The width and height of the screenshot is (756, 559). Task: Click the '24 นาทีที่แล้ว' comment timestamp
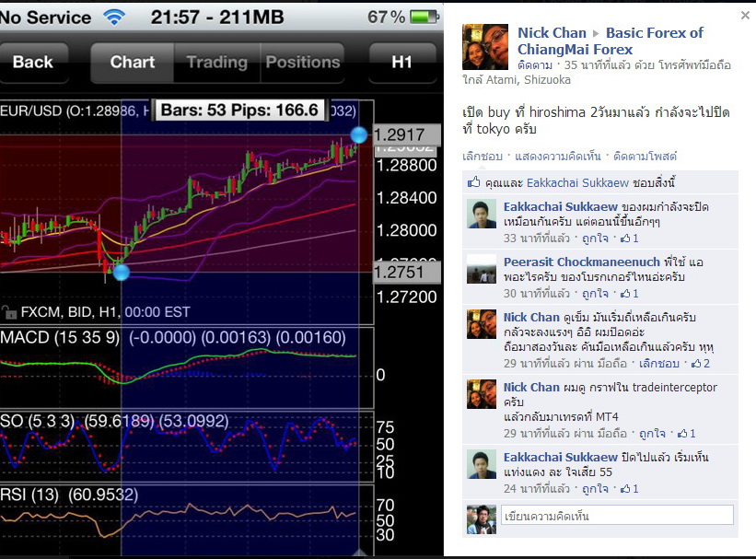click(x=537, y=489)
